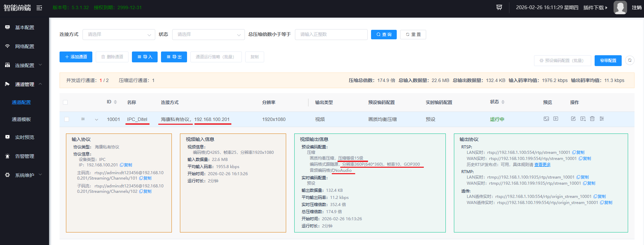Copy the LAN透传实时 origin stream URL

click(x=600, y=197)
